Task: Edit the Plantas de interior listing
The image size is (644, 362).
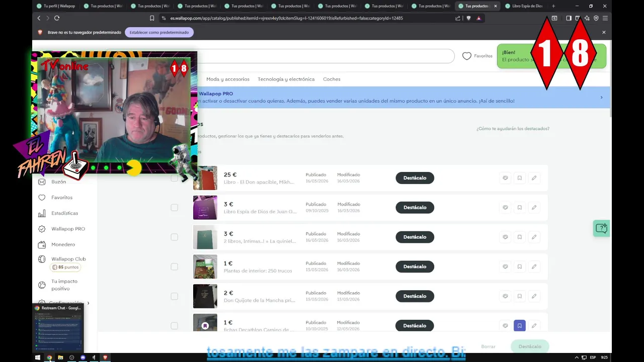Action: pyautogui.click(x=534, y=266)
